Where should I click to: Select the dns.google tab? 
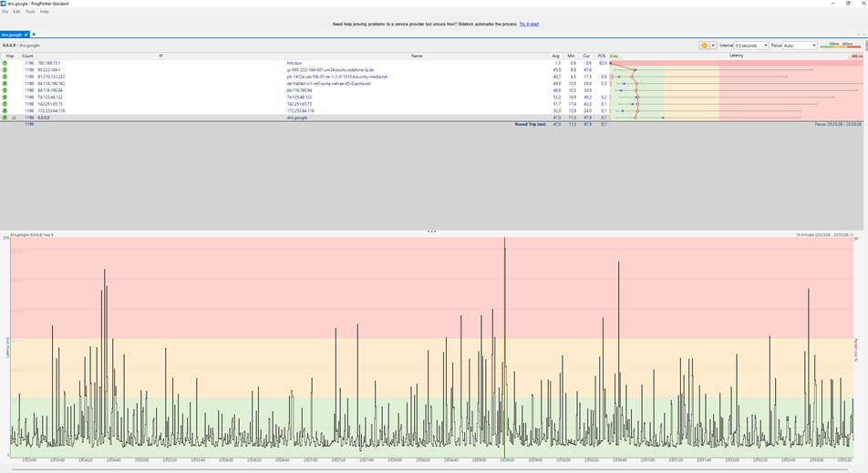tap(12, 35)
